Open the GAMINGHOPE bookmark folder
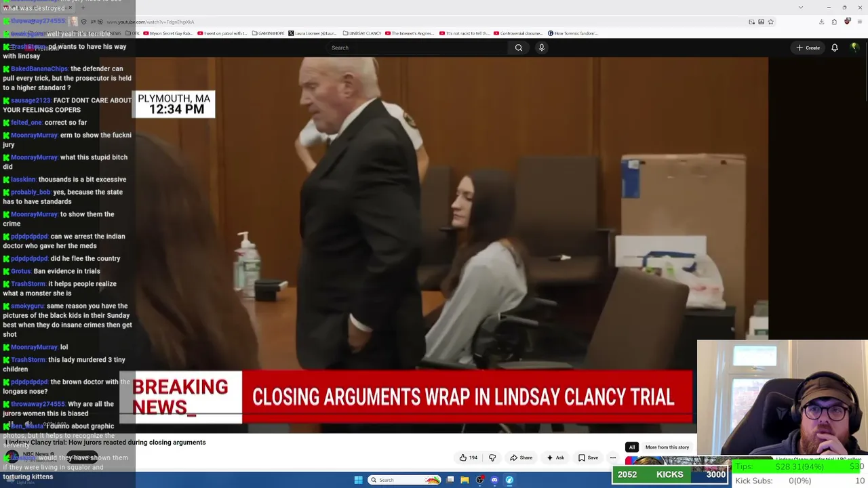 (x=268, y=33)
